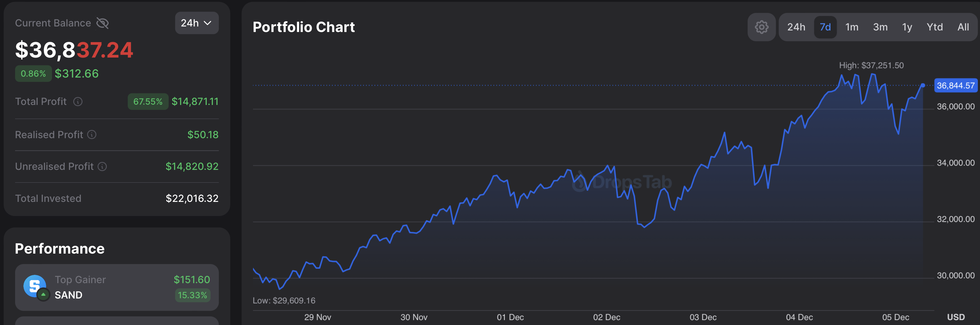Show the 1y chart range
Screen dimensions: 980x325
pos(907,27)
